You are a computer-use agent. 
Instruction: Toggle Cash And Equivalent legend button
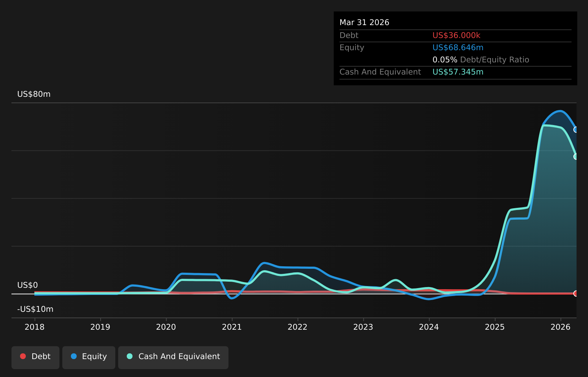click(173, 357)
